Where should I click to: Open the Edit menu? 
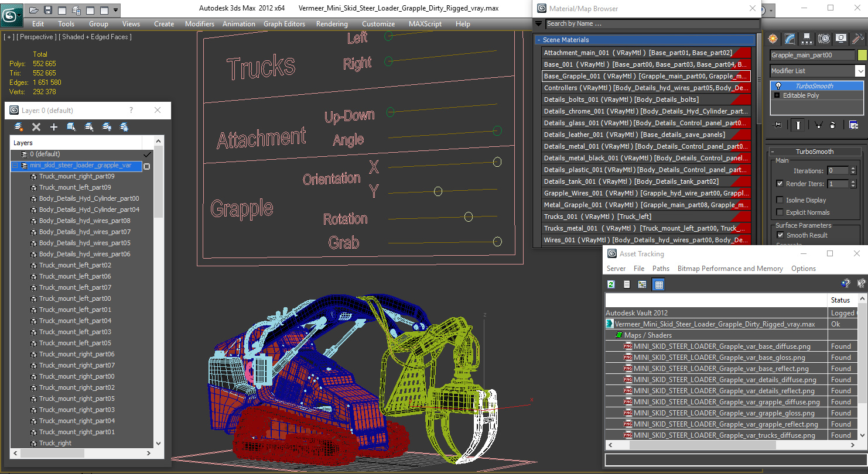pos(38,24)
